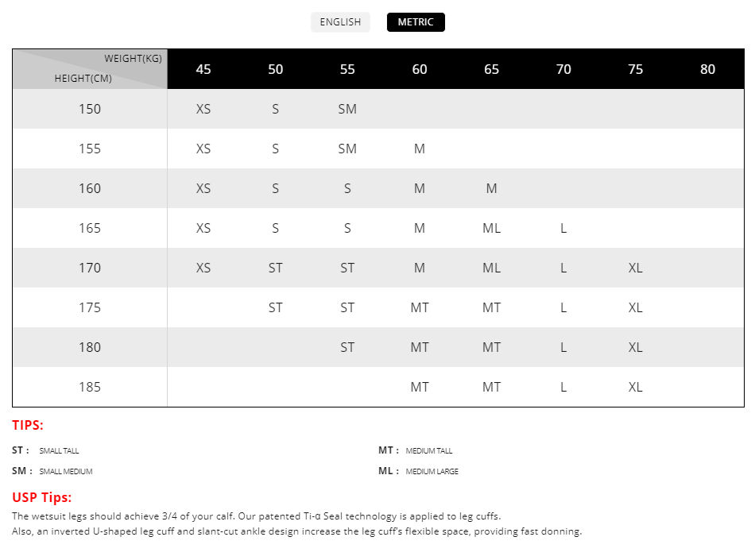Click the red TIPS heading
Viewport: 755px width, 560px height.
(x=28, y=425)
